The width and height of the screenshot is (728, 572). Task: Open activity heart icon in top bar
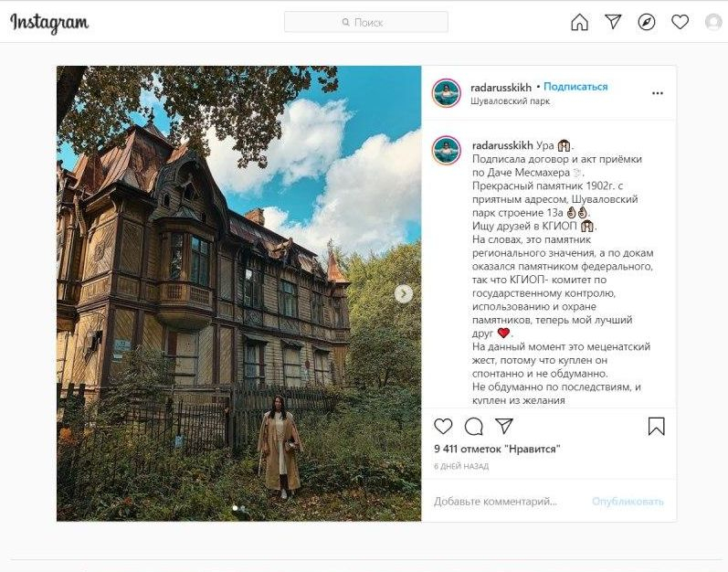[680, 22]
